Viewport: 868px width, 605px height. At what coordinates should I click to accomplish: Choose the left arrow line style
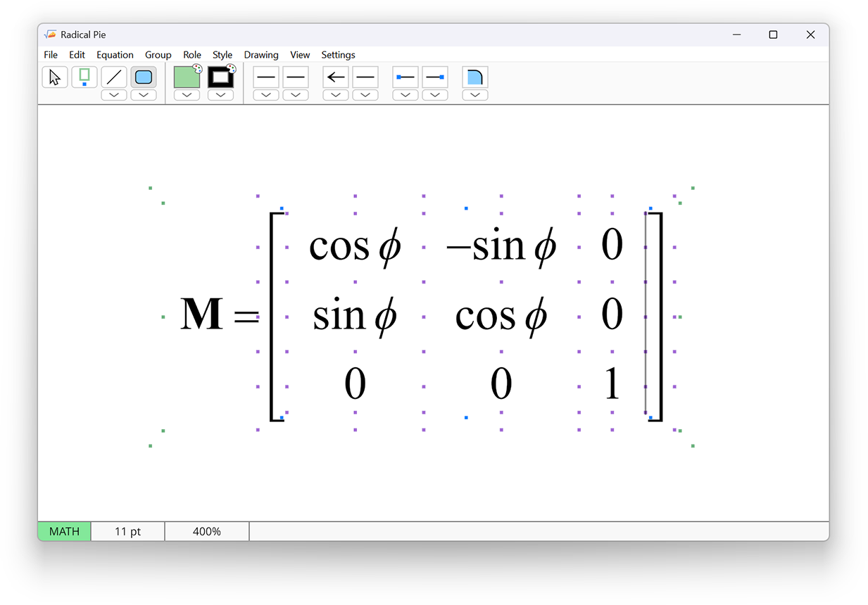tap(335, 77)
